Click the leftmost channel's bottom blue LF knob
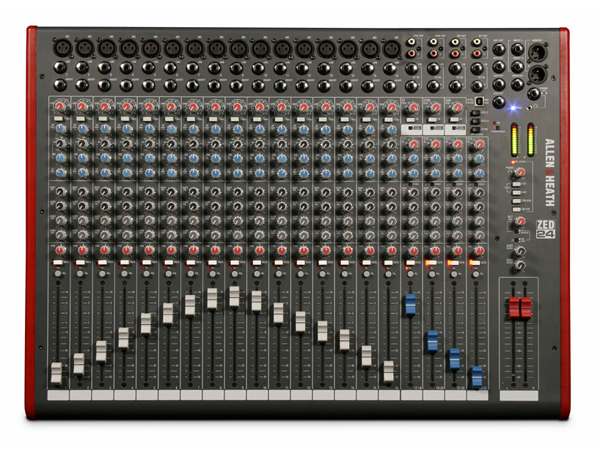600x458 pixels. (60, 173)
